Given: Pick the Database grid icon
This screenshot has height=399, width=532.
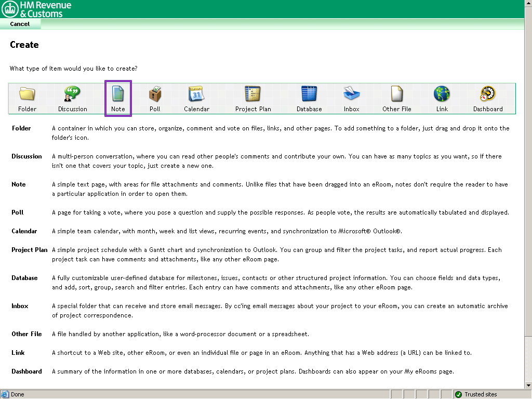Looking at the screenshot, I should coord(309,94).
